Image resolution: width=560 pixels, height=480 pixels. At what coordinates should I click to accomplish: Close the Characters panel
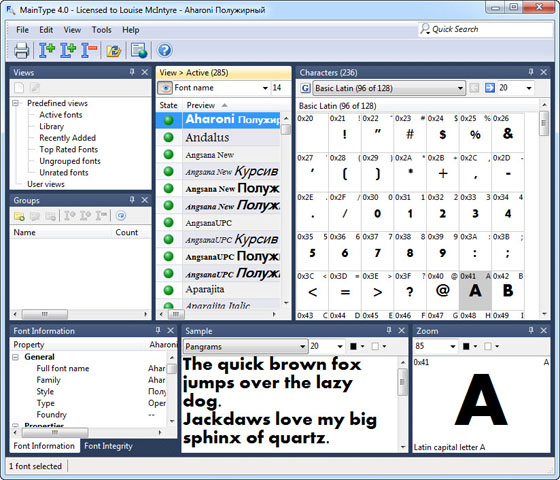pyautogui.click(x=544, y=72)
